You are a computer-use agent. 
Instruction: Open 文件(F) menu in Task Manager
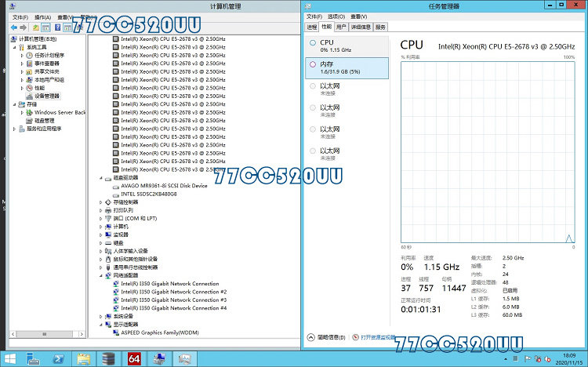[314, 16]
